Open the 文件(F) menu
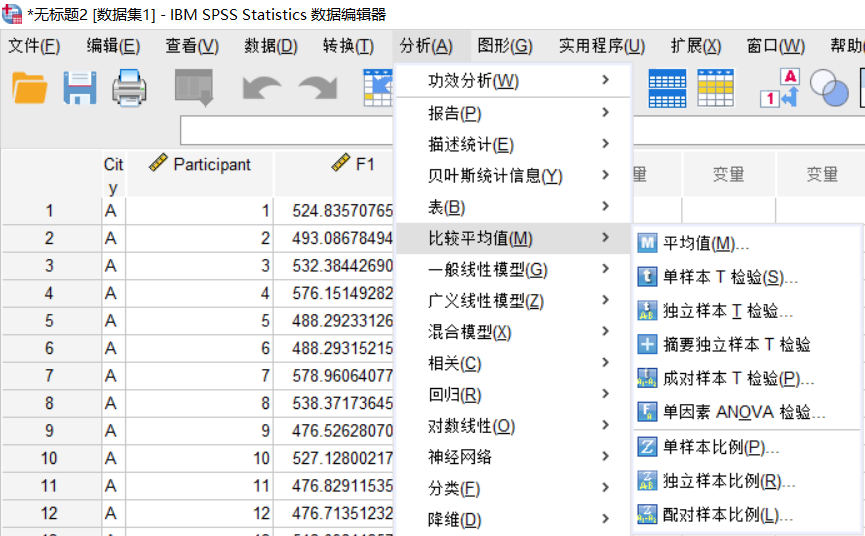865x536 pixels. 34,46
